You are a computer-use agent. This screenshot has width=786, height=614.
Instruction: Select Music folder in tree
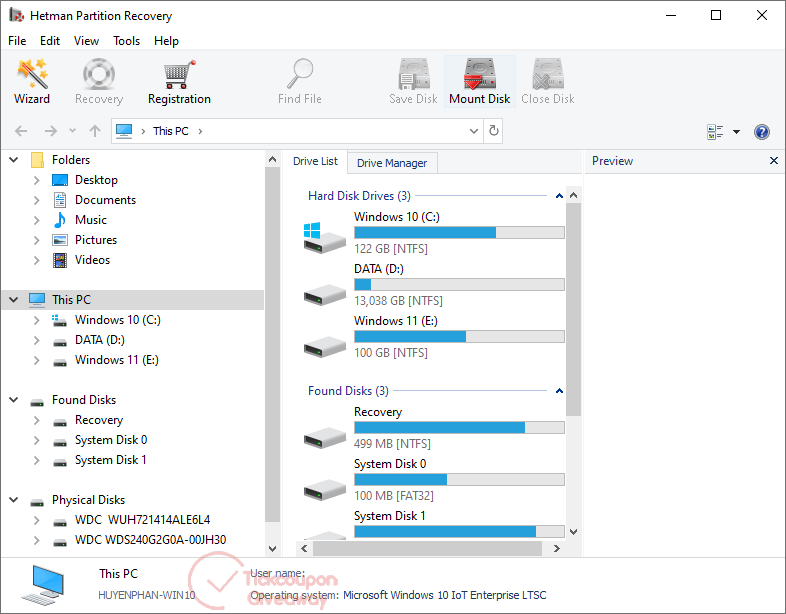click(91, 220)
